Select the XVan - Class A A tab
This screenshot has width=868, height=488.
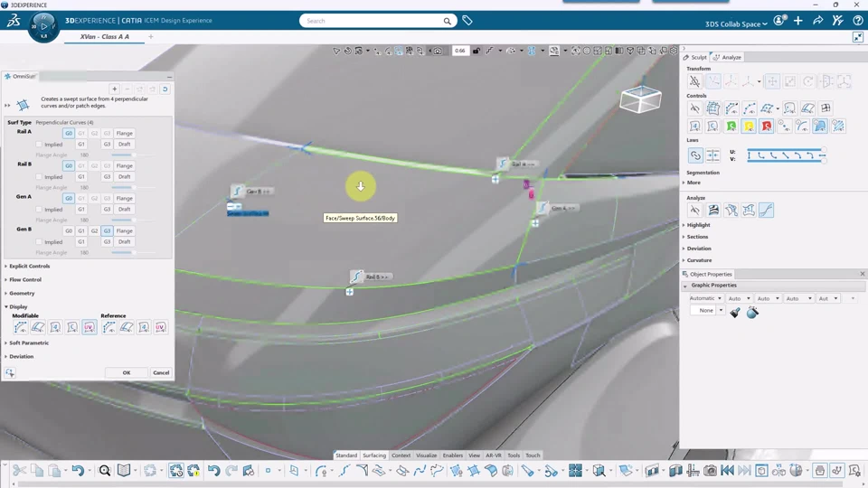click(x=105, y=36)
